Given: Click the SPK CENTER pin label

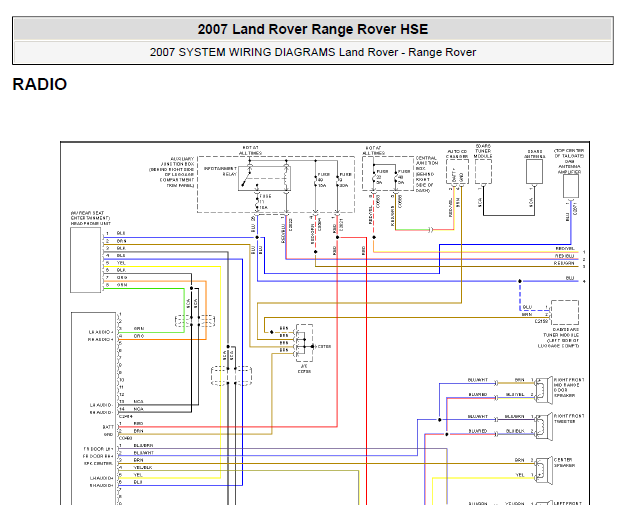Looking at the screenshot, I should point(98,463).
